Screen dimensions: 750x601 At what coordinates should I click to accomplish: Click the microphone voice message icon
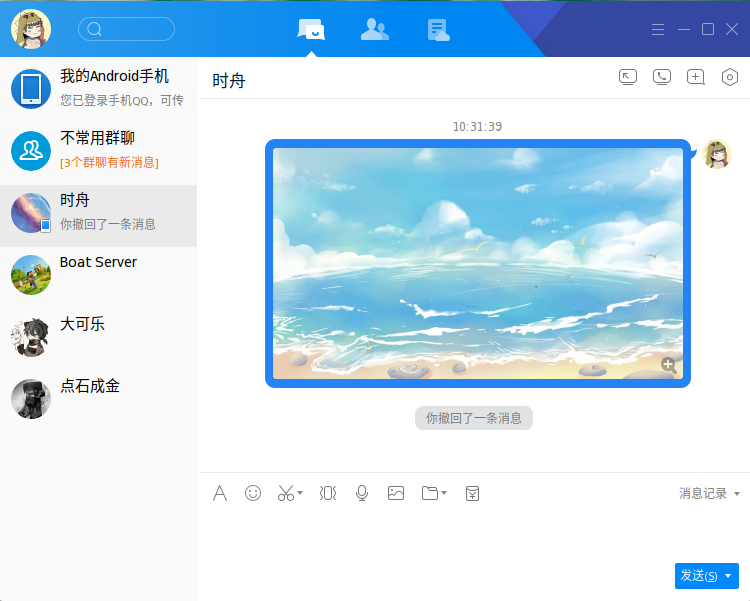[362, 493]
